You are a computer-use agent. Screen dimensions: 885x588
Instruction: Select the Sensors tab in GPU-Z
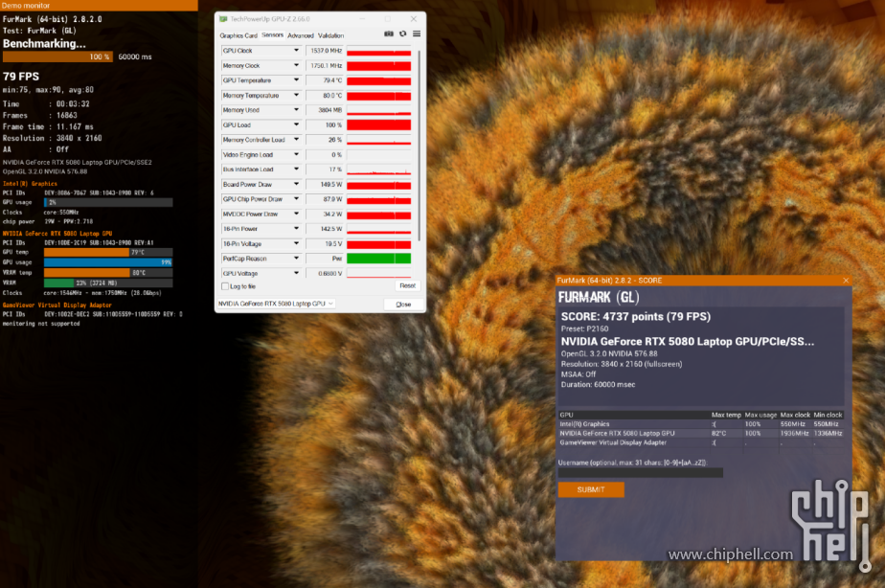273,35
